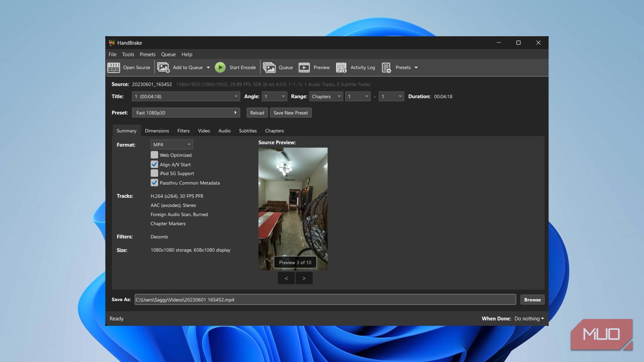Click the source name 20230601_165452

152,84
